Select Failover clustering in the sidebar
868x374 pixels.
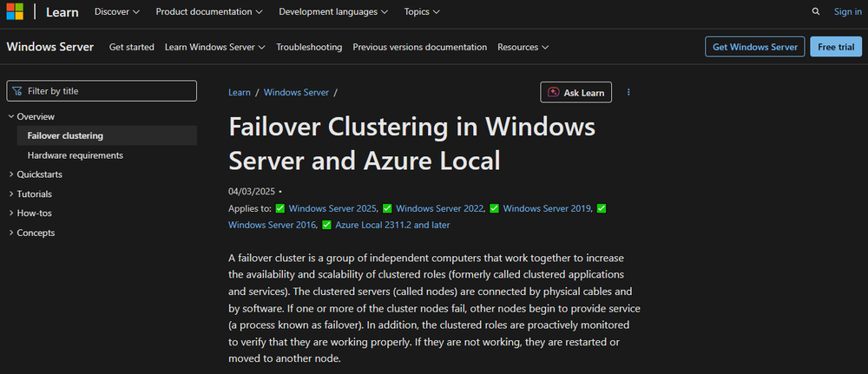click(x=107, y=135)
